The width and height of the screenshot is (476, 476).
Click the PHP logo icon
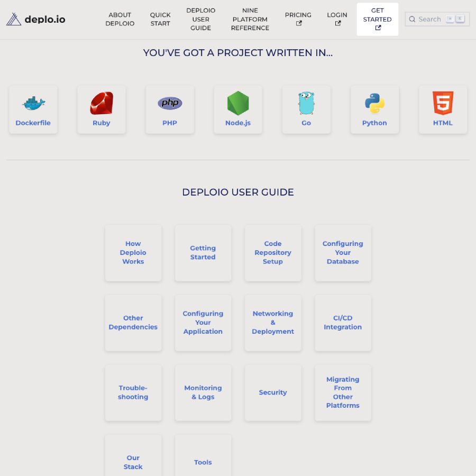tap(170, 103)
